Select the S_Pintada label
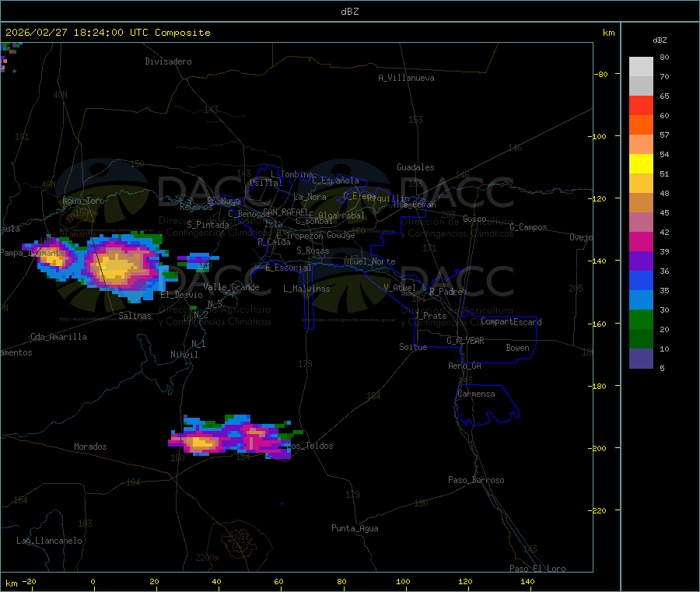 click(208, 225)
